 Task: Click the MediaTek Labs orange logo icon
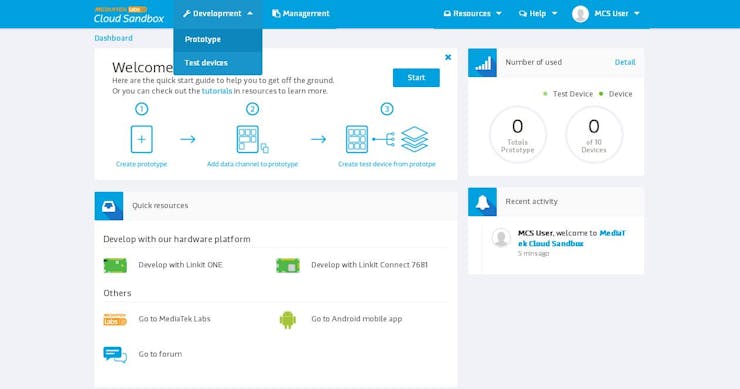tap(115, 320)
